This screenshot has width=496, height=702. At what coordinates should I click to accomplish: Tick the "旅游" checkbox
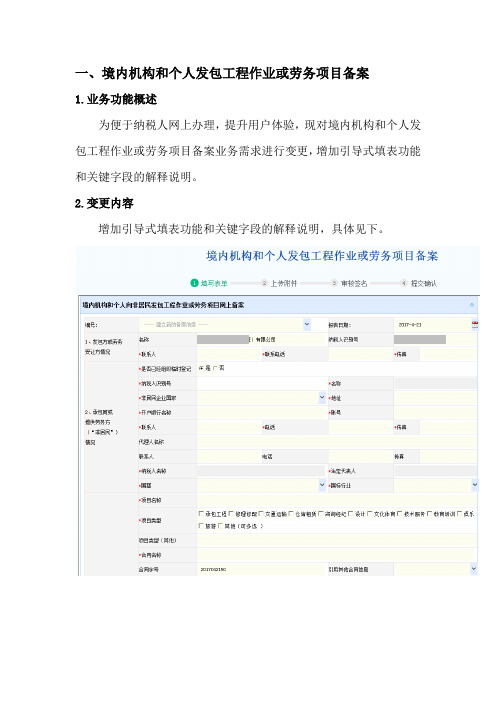coord(201,526)
